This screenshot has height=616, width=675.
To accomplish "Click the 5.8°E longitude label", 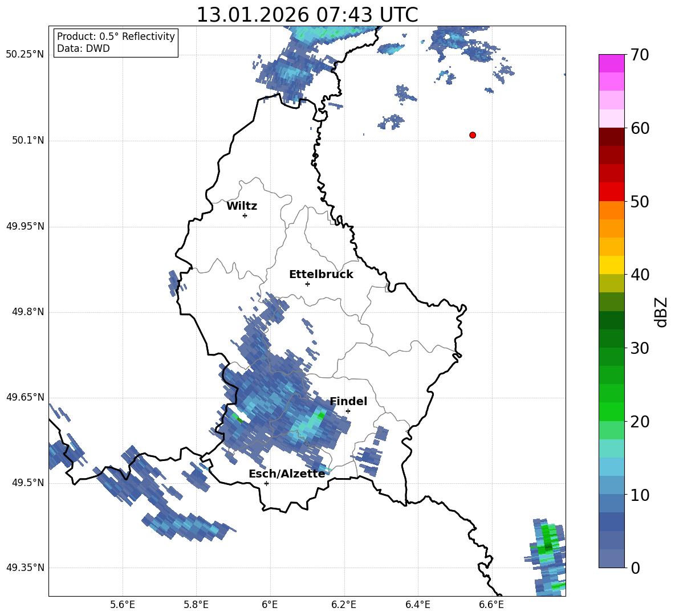I will tap(196, 605).
